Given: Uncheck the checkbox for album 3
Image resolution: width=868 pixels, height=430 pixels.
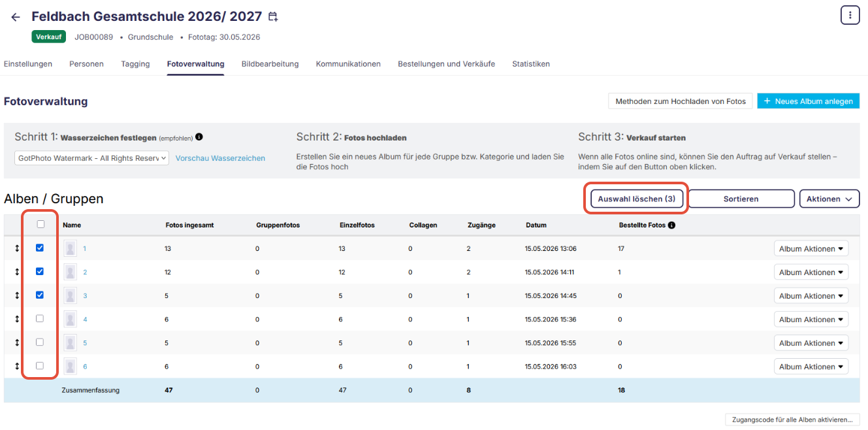Looking at the screenshot, I should coord(40,295).
